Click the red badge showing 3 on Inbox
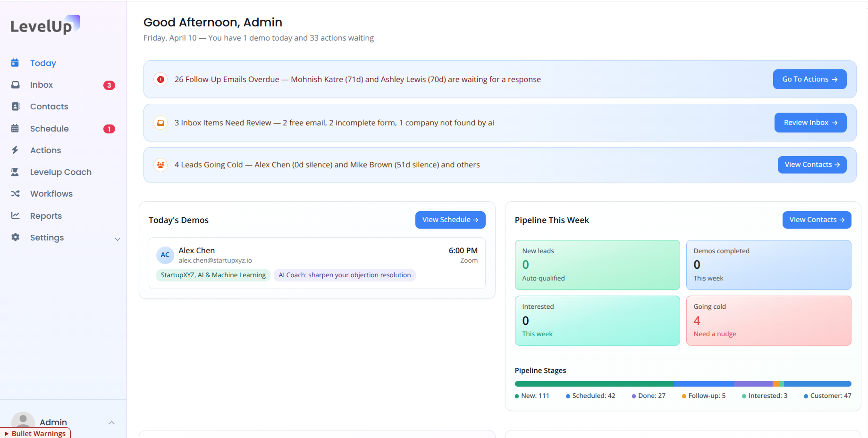 click(109, 85)
